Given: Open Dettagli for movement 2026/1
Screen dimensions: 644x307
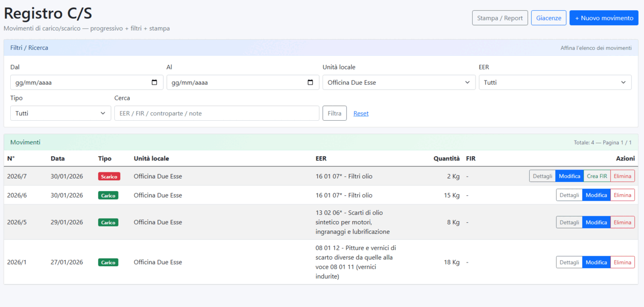Looking at the screenshot, I should click(x=569, y=262).
